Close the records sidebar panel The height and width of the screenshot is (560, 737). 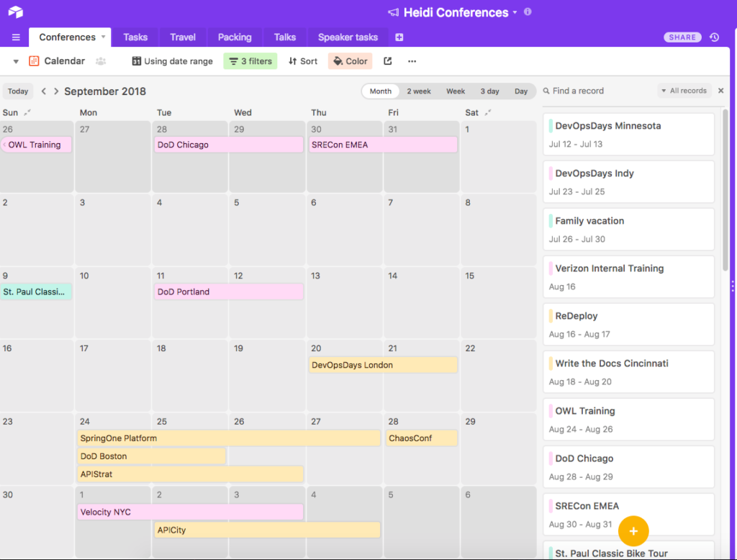click(x=721, y=90)
